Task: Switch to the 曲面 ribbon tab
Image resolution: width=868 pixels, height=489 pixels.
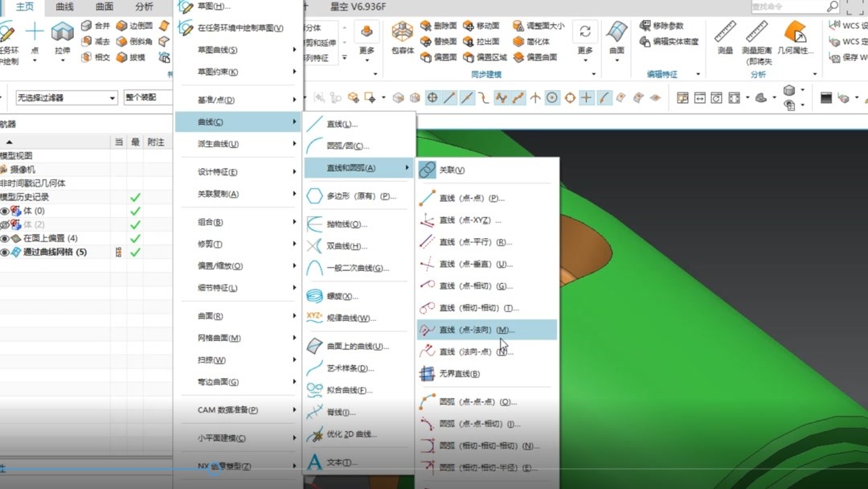Action: pos(104,7)
